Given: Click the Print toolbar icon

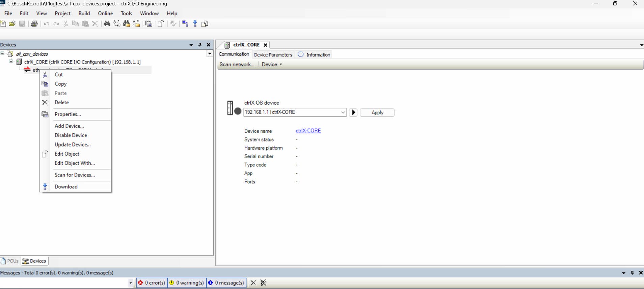Looking at the screenshot, I should (x=34, y=24).
